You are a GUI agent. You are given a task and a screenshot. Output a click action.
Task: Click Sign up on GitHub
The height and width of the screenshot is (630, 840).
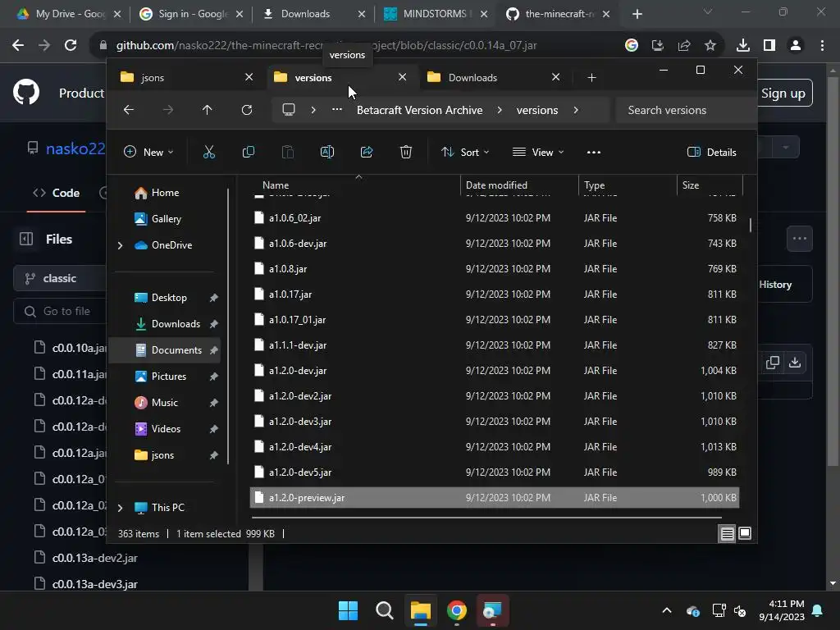point(783,94)
